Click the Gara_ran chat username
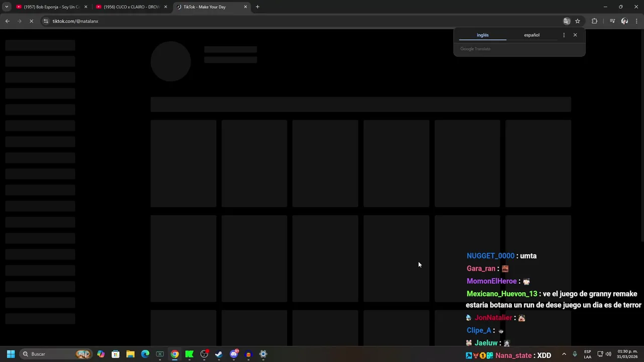 pos(481,268)
